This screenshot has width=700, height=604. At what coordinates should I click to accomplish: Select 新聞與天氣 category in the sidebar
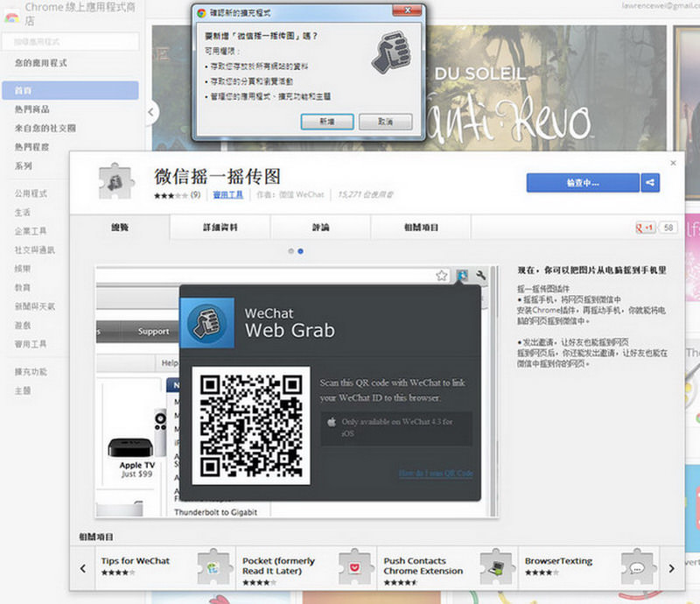[35, 306]
